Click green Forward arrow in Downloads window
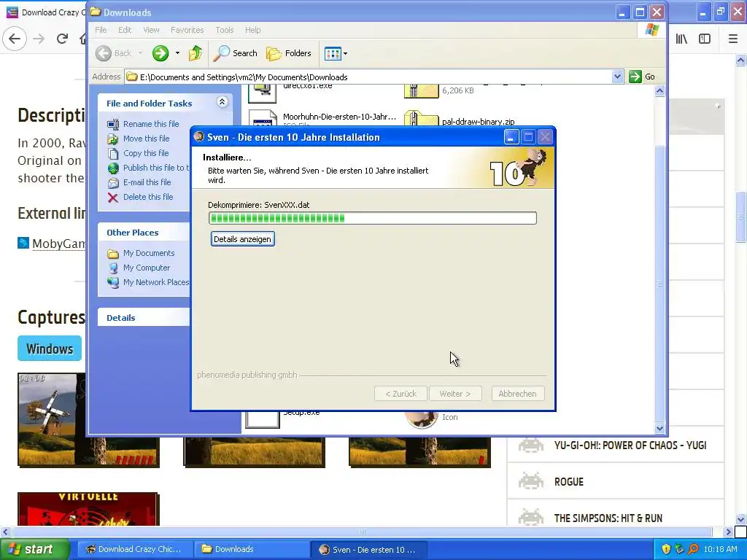This screenshot has width=747, height=560. 160,53
